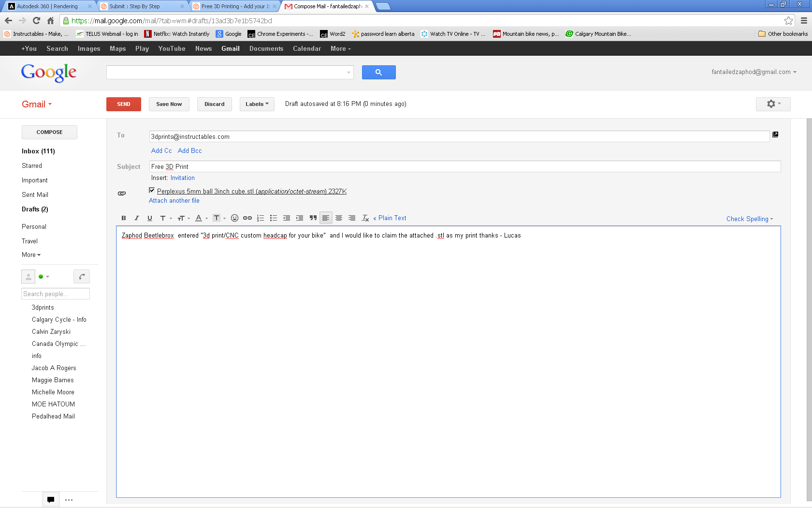
Task: Open the text color picker
Action: click(x=201, y=218)
